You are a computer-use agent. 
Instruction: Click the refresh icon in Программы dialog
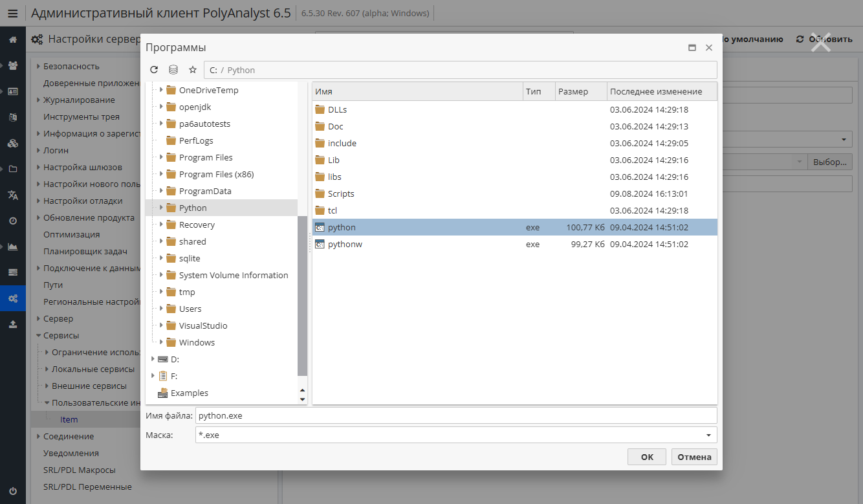[x=154, y=70]
